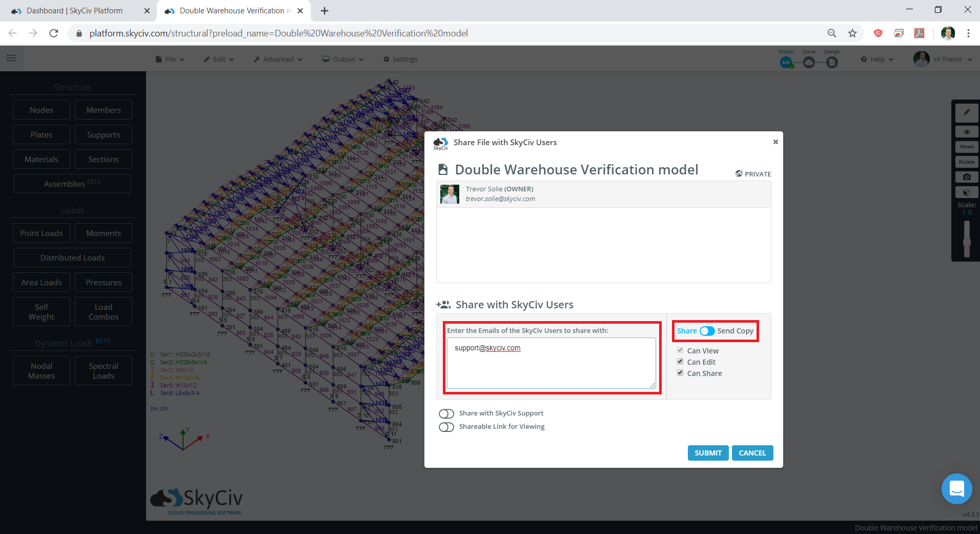This screenshot has height=534, width=980.
Task: Open the Chrome profile avatar
Action: (948, 33)
